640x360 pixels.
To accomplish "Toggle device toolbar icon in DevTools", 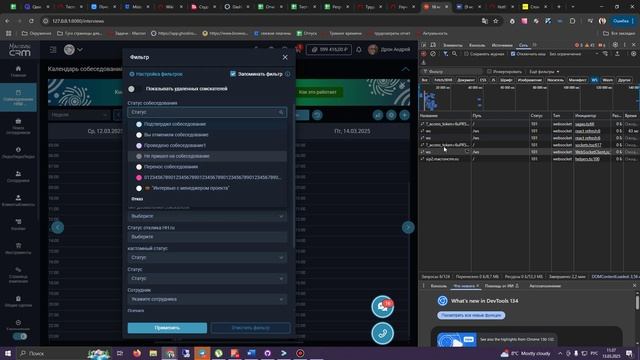I will pos(433,45).
